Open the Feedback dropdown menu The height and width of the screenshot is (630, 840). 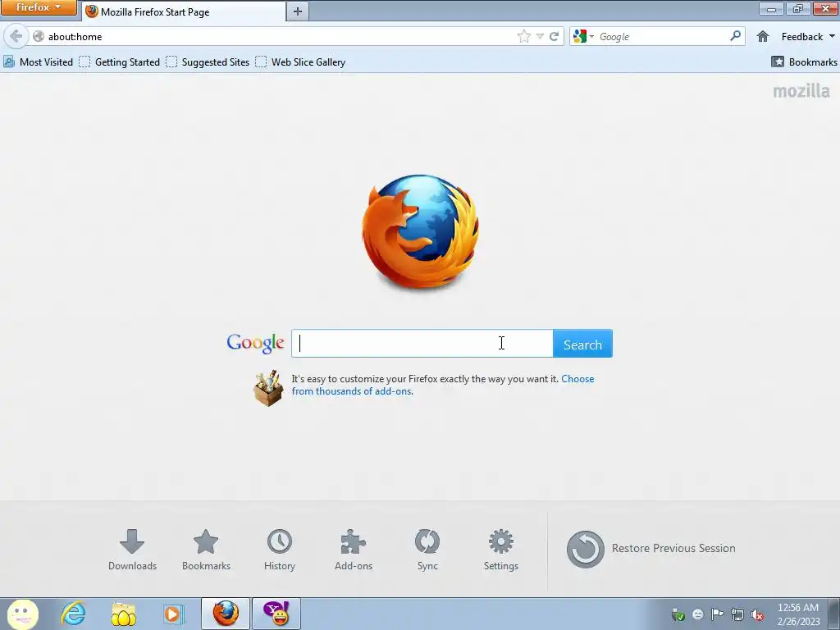(x=808, y=36)
